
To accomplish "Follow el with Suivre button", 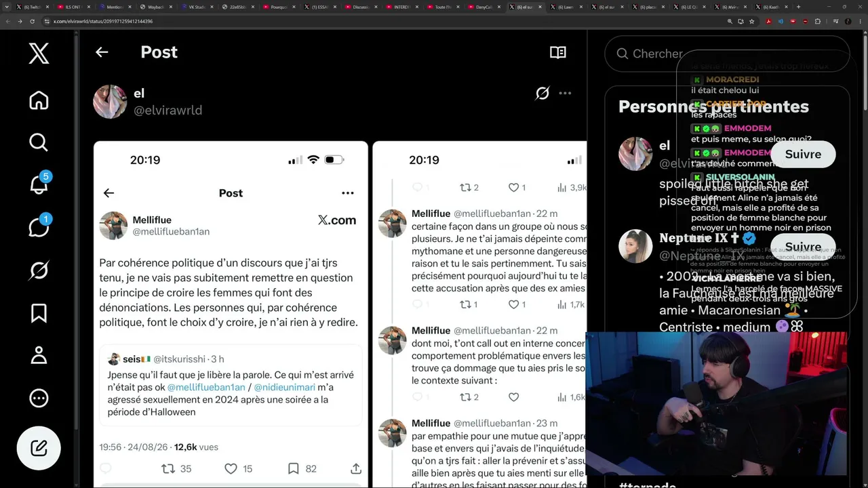I will [803, 154].
